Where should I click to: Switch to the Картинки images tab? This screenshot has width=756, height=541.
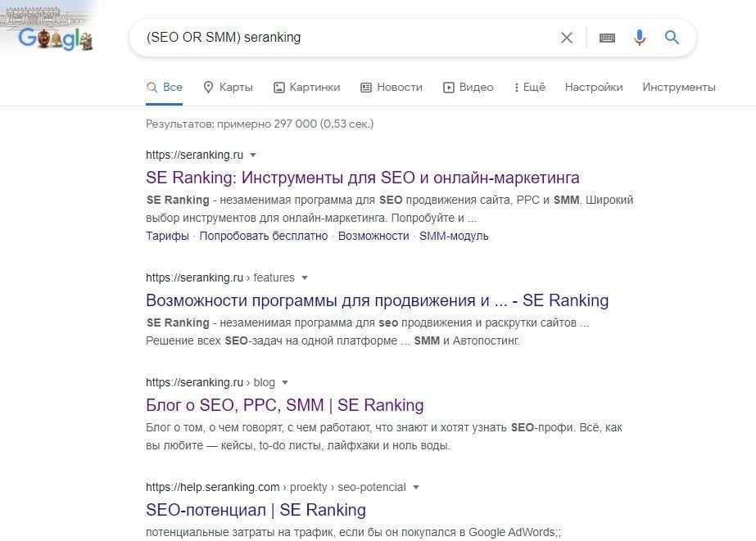click(306, 87)
